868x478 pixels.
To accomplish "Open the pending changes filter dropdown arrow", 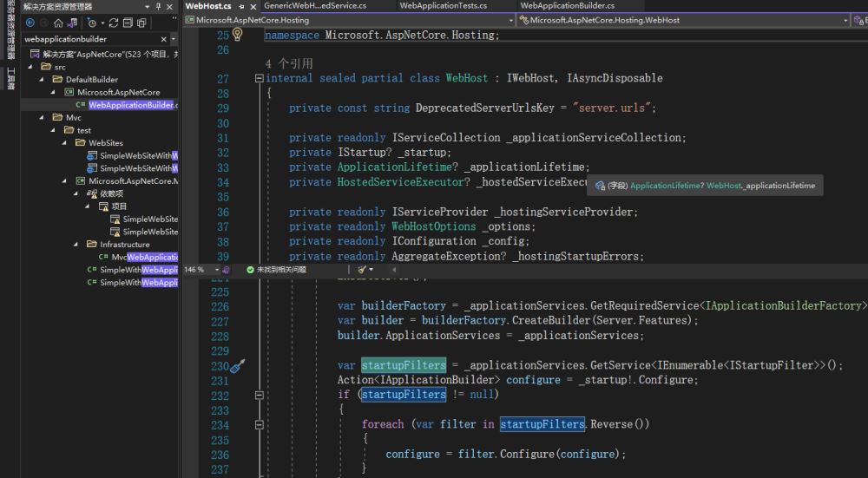I will (x=102, y=23).
